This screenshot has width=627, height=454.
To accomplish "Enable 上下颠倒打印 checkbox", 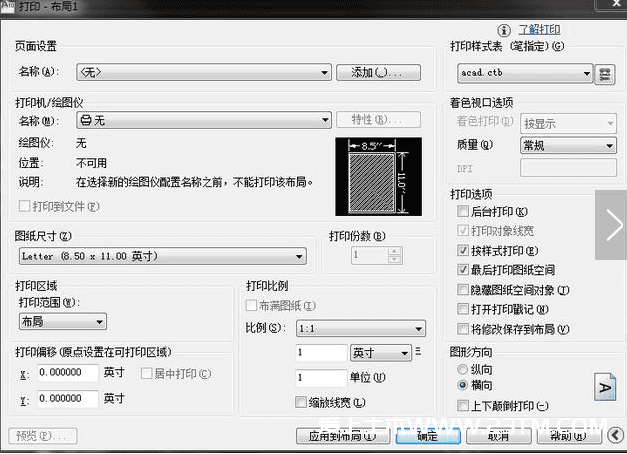I will tap(462, 405).
